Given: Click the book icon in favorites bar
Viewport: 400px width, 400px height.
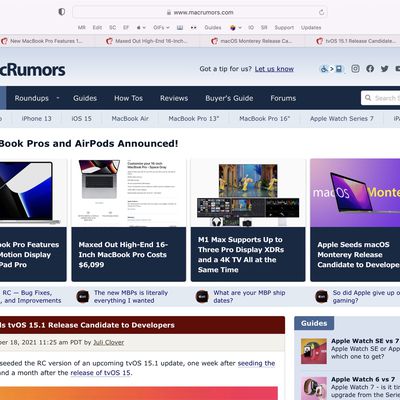Looking at the screenshot, I should (180, 28).
